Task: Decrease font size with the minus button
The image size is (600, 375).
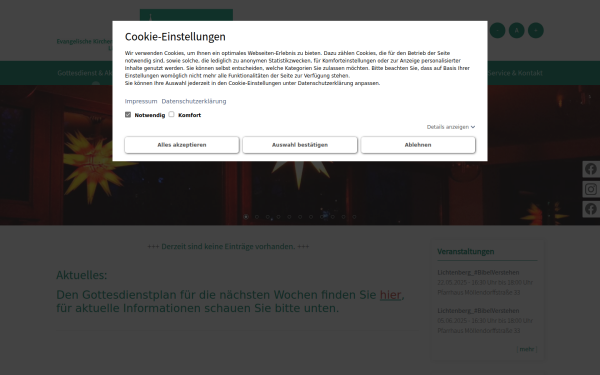Action: tap(497, 30)
